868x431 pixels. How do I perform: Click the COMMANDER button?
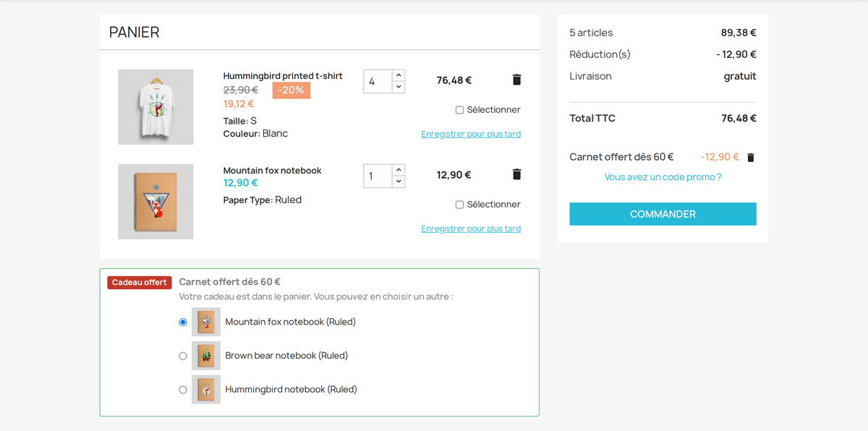(x=663, y=214)
